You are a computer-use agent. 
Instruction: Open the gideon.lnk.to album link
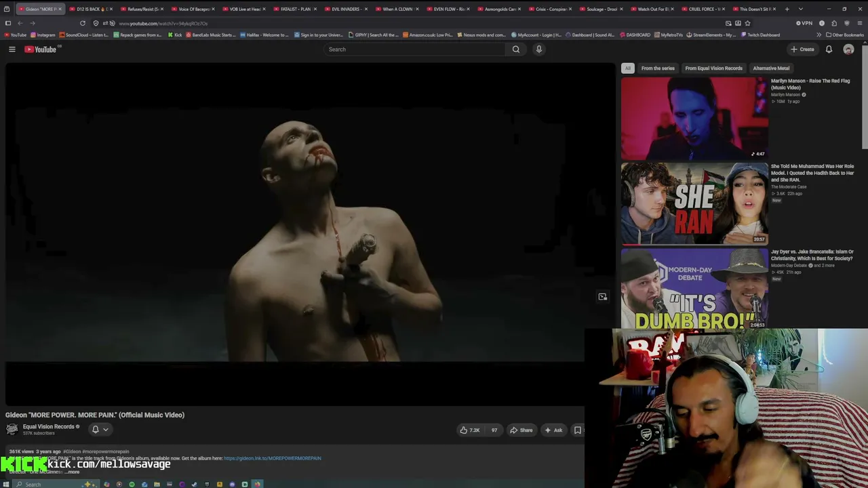pyautogui.click(x=272, y=458)
